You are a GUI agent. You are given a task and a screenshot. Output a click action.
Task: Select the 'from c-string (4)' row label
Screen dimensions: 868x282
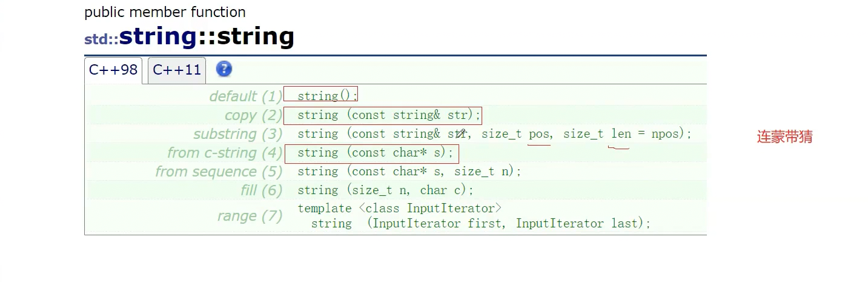pyautogui.click(x=225, y=153)
